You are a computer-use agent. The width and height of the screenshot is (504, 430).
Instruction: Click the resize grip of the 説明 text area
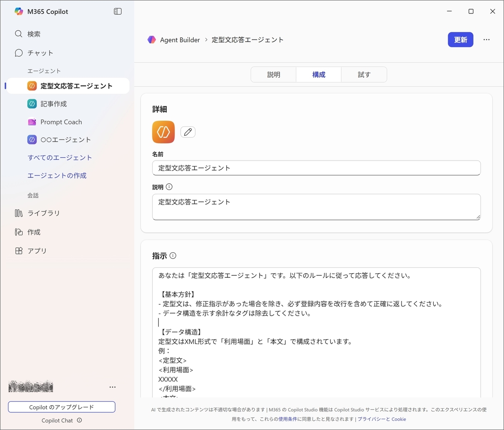click(478, 217)
